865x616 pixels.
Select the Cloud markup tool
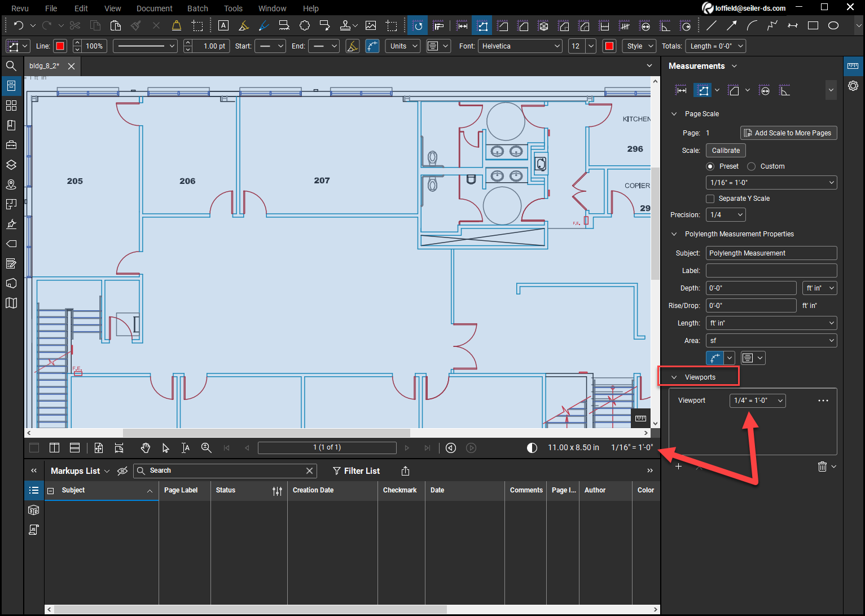click(x=305, y=25)
